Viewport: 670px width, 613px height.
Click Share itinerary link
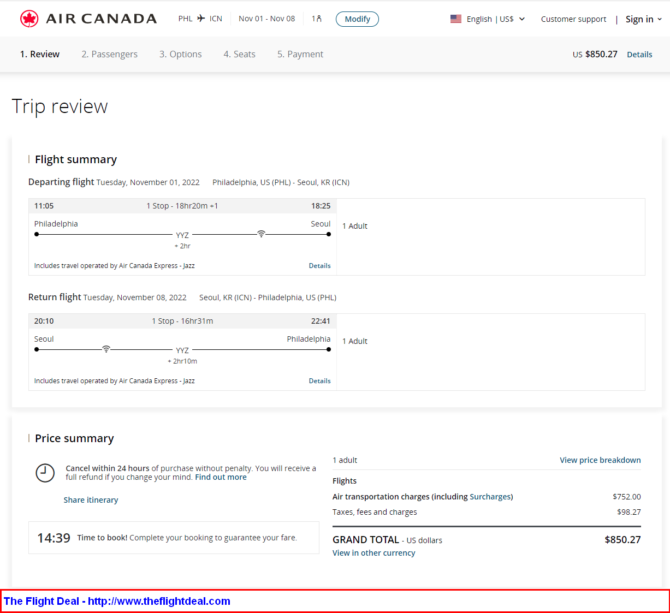[91, 500]
